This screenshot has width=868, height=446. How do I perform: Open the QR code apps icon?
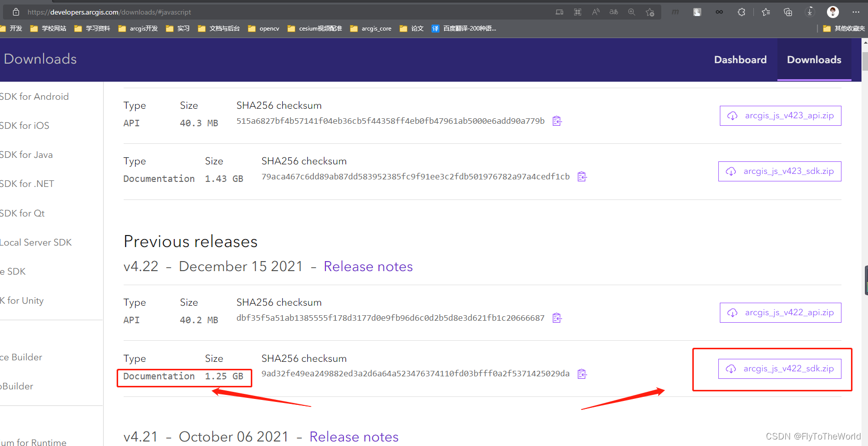(x=578, y=12)
